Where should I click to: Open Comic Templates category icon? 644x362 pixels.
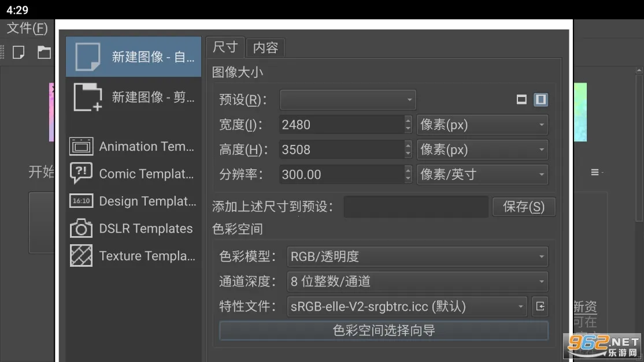pos(81,173)
